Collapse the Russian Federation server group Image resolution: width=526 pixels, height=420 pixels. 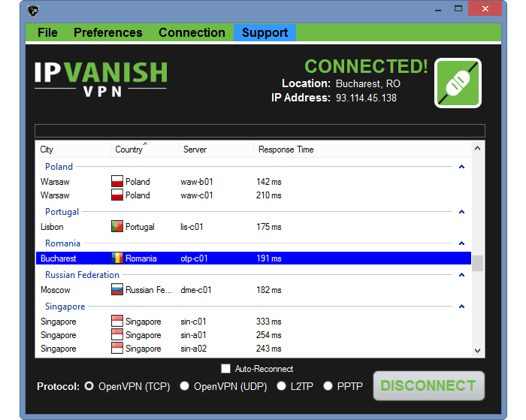coord(461,275)
